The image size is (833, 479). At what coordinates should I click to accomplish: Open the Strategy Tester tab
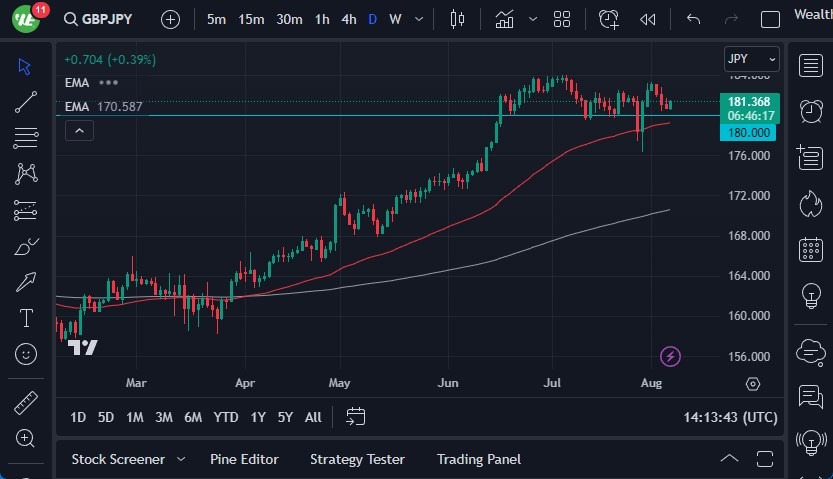pos(357,459)
